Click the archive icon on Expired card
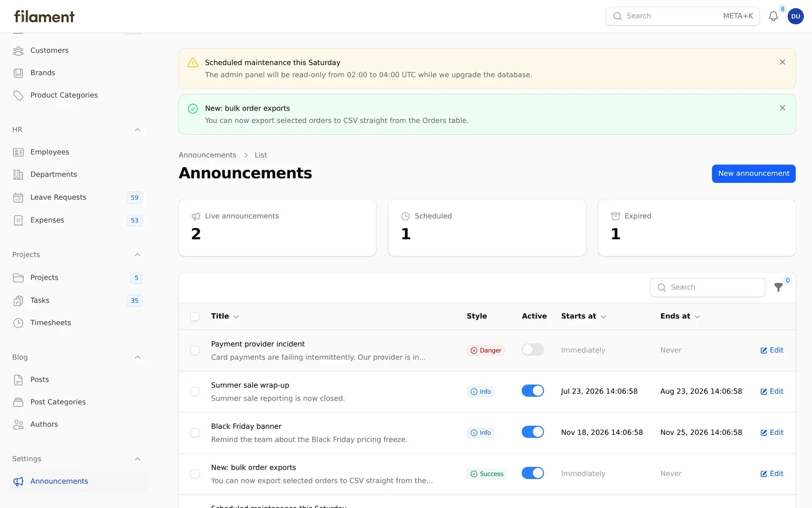Image resolution: width=812 pixels, height=508 pixels. 616,216
